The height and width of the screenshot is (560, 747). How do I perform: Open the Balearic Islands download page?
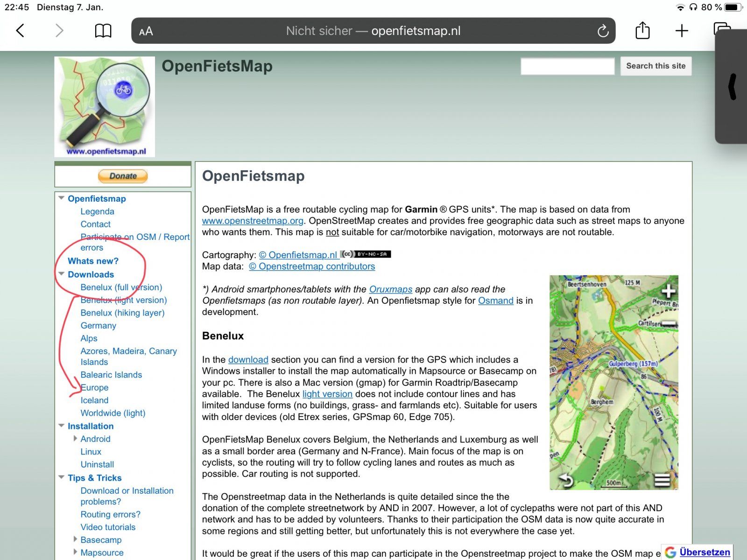(x=111, y=375)
